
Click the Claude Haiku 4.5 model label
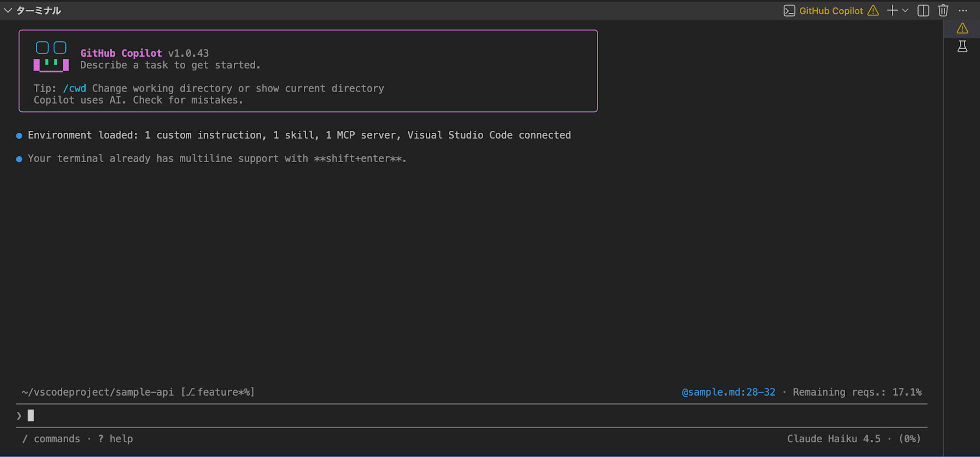[x=833, y=439]
